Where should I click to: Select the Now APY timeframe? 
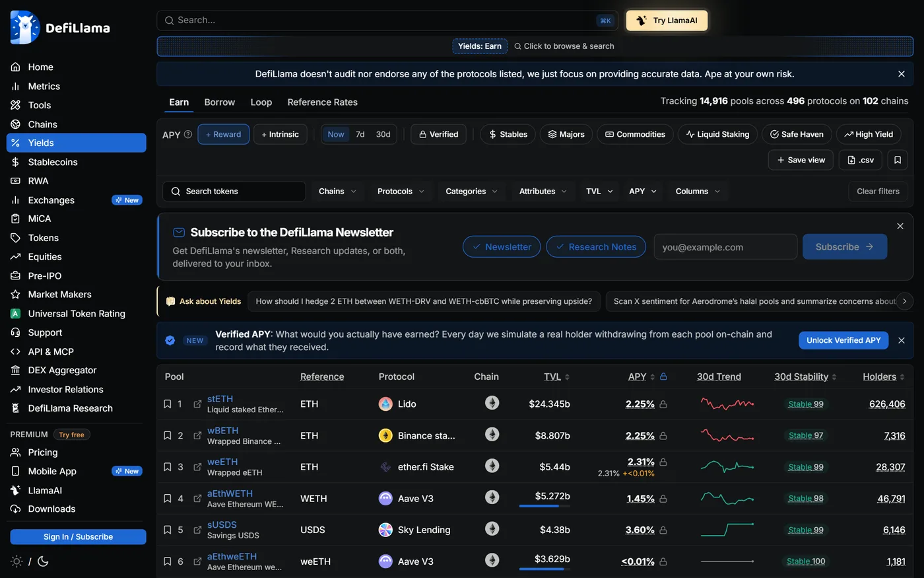pos(336,134)
